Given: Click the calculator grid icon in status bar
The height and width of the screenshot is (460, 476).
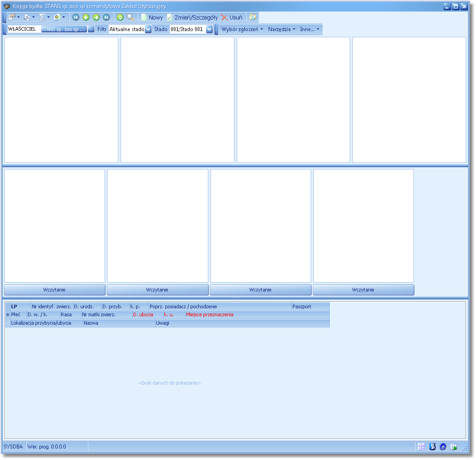Looking at the screenshot, I should click(x=421, y=447).
